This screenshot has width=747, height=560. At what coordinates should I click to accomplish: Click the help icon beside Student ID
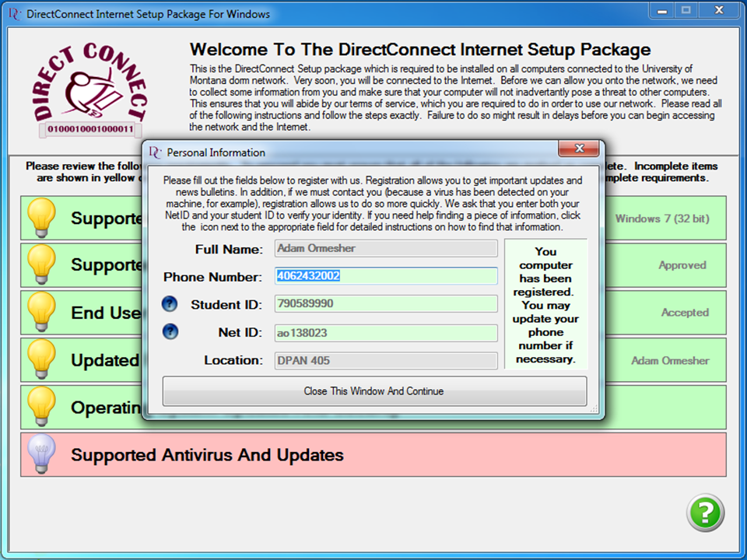(170, 304)
